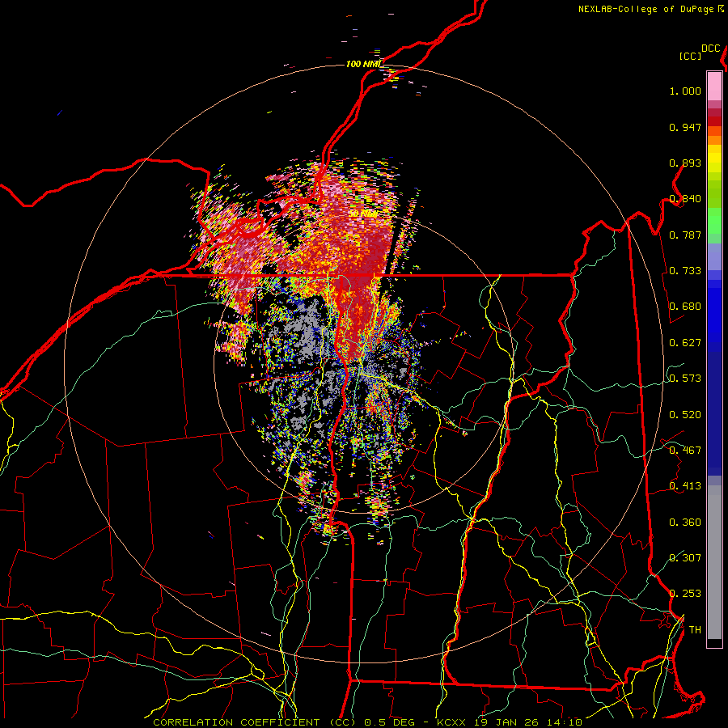
Task: Click the 0.253 legend value
Action: [685, 594]
